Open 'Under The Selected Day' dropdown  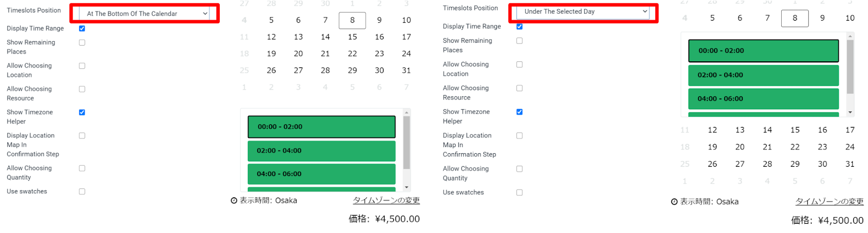[x=583, y=11]
